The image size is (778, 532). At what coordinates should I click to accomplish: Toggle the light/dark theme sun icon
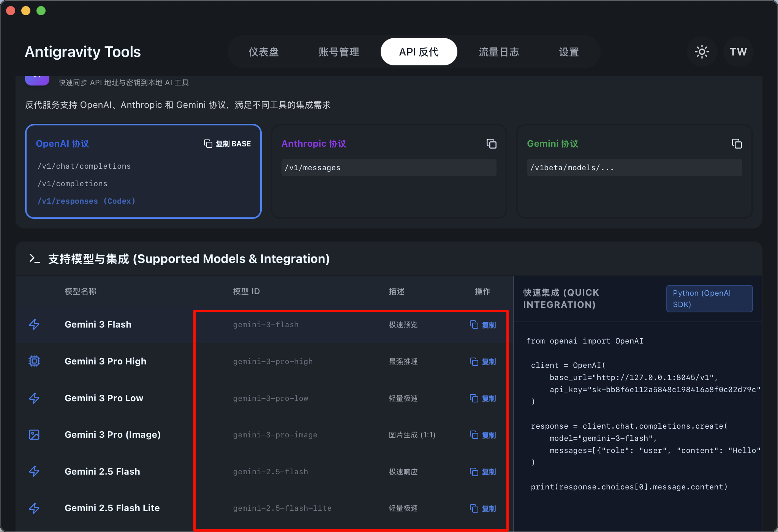(x=702, y=52)
